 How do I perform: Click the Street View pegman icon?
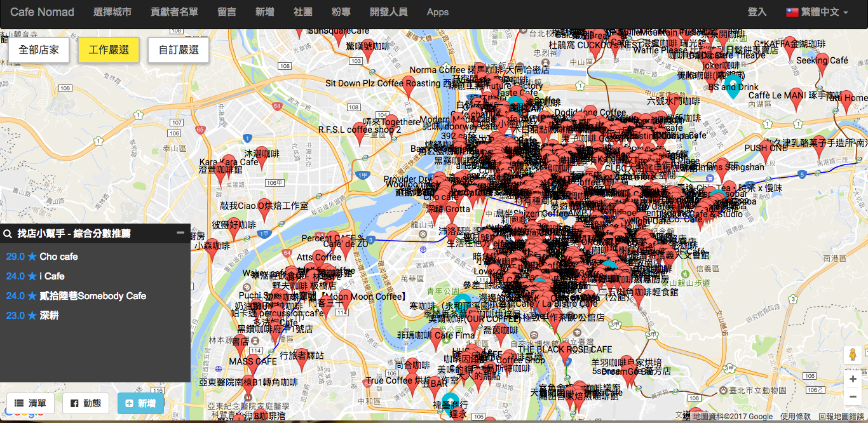click(x=853, y=355)
